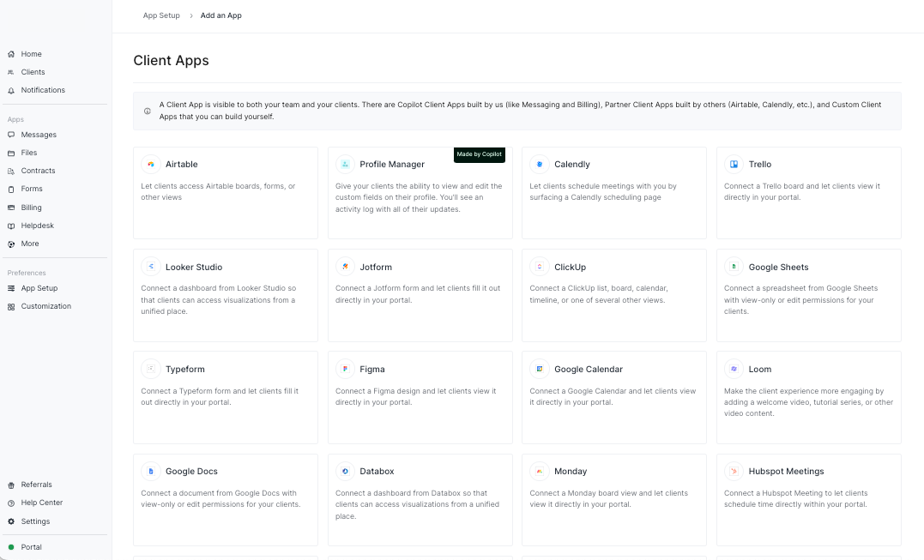Open the Hubspot Meetings icon
The image size is (924, 560).
pyautogui.click(x=734, y=471)
